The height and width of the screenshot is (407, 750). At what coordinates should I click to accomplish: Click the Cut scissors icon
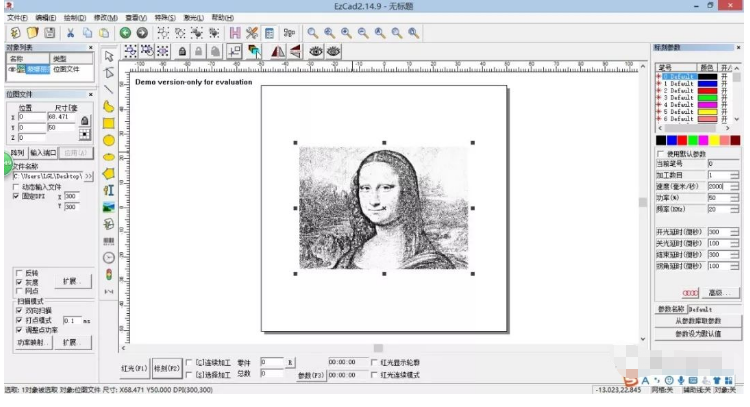71,33
